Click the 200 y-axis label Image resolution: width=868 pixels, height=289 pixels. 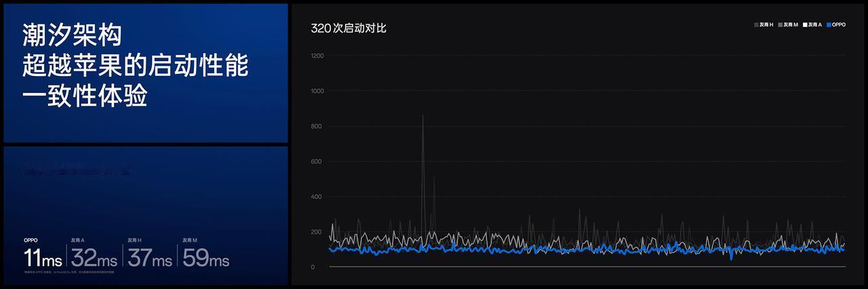pyautogui.click(x=317, y=232)
